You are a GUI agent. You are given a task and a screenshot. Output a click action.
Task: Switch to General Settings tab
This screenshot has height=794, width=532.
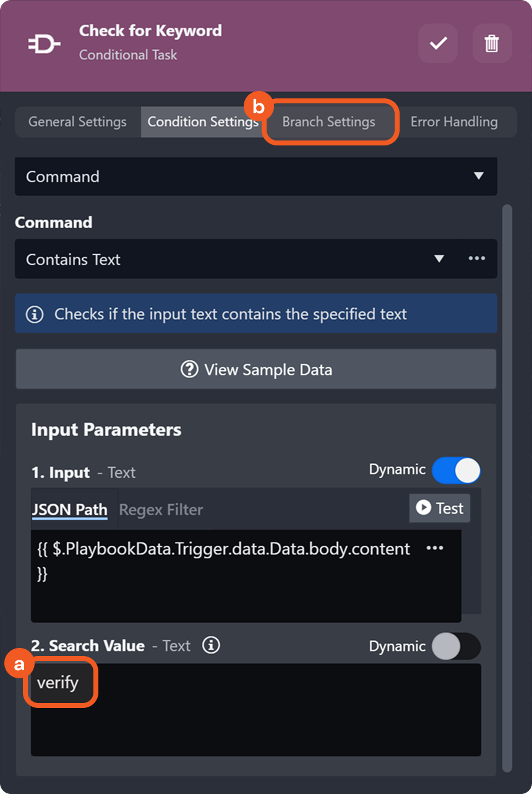coord(77,122)
